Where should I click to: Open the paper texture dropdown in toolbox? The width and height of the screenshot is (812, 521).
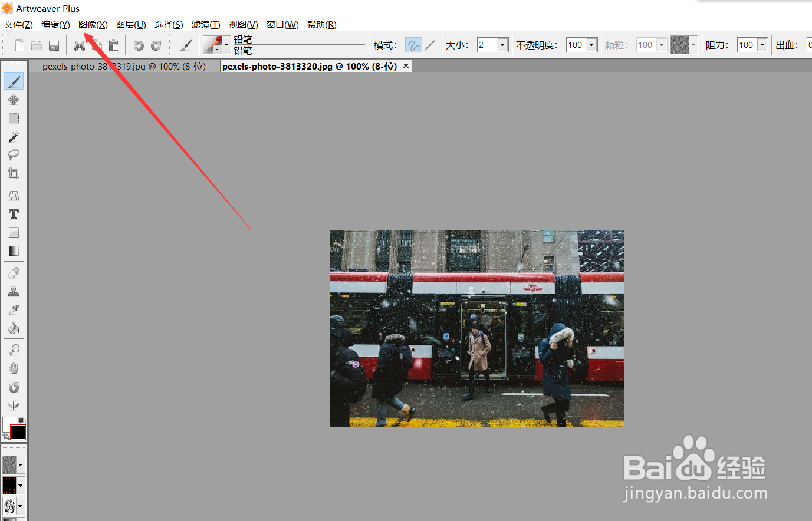(20, 465)
